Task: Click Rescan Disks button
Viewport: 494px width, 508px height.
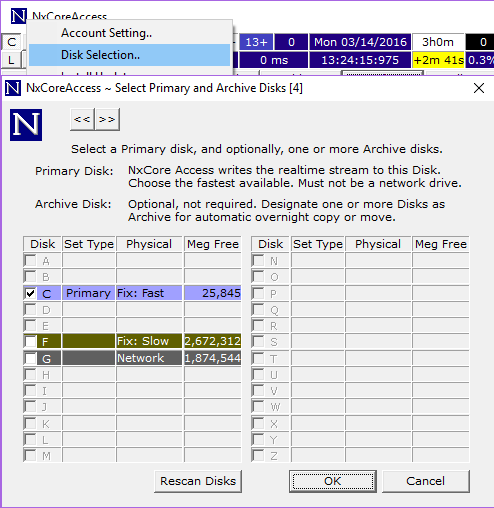Action: click(x=198, y=481)
